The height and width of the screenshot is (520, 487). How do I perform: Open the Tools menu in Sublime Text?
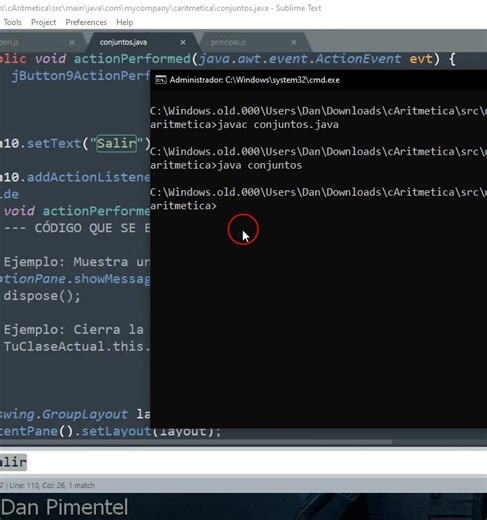13,22
